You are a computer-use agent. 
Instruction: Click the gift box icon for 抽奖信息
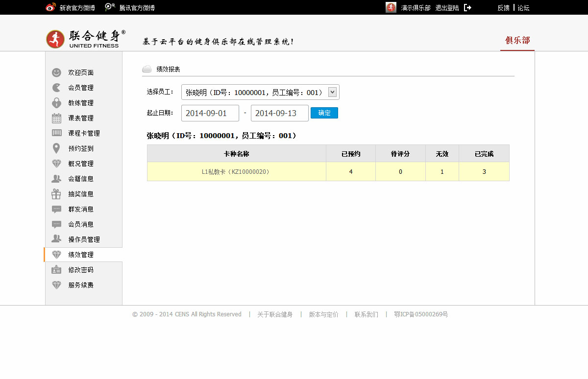(x=56, y=194)
